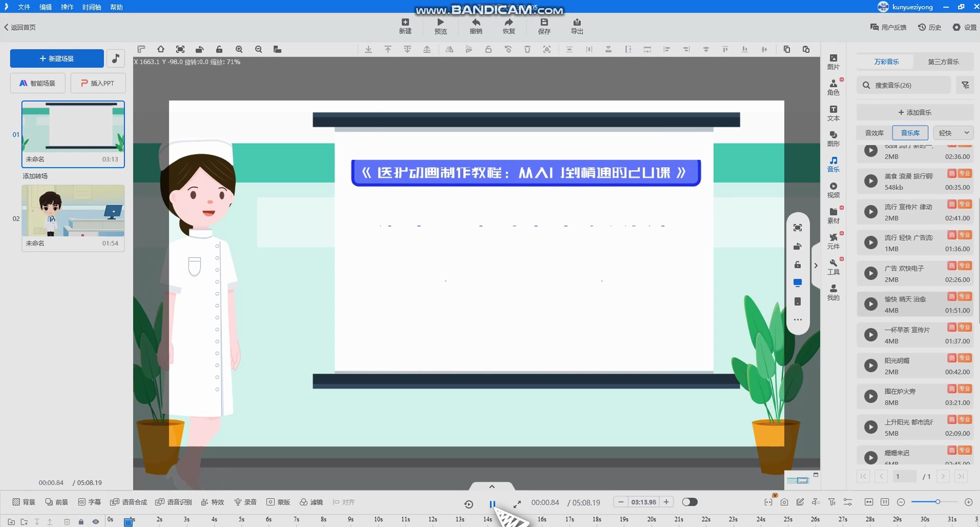Switch to the 第三方音乐 tab
Viewport: 980px width, 527px height.
coord(943,61)
